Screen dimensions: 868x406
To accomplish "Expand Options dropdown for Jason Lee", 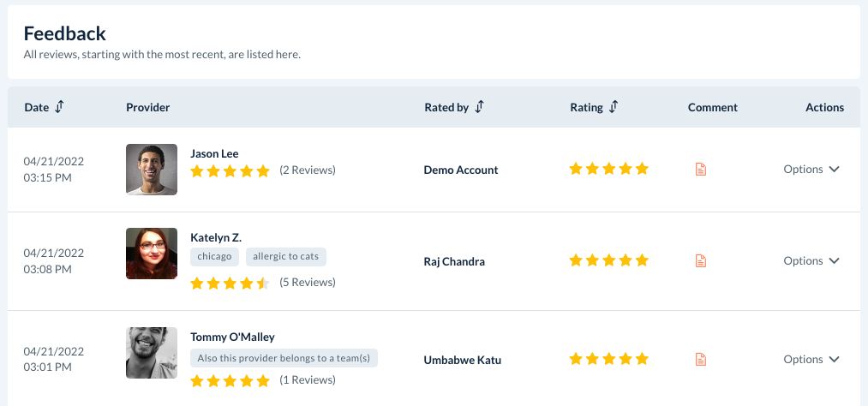I will click(x=811, y=170).
